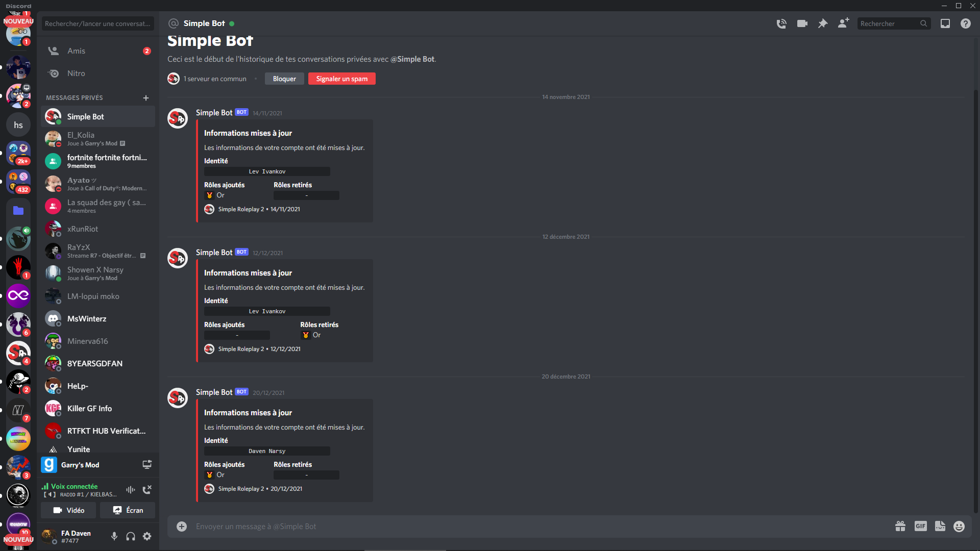Open the GIF picker

(920, 527)
